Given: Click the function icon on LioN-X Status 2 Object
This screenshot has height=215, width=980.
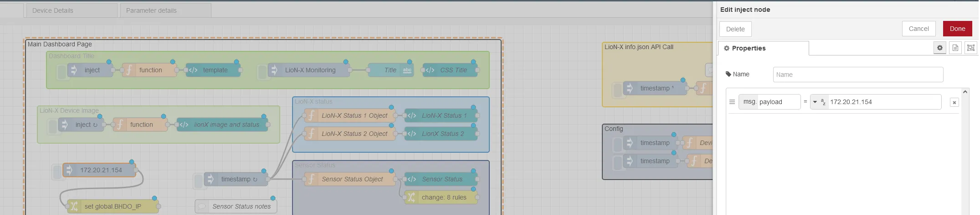Looking at the screenshot, I should pos(311,134).
